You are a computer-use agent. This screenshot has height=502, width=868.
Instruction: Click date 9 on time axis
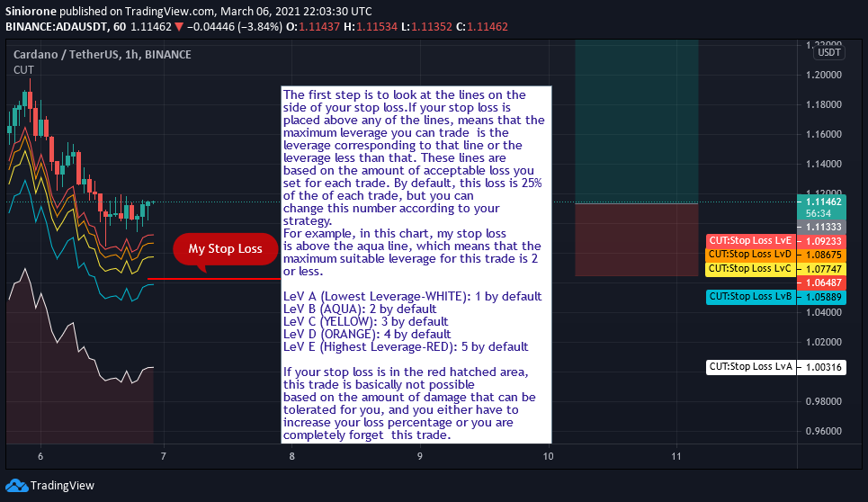coord(420,457)
